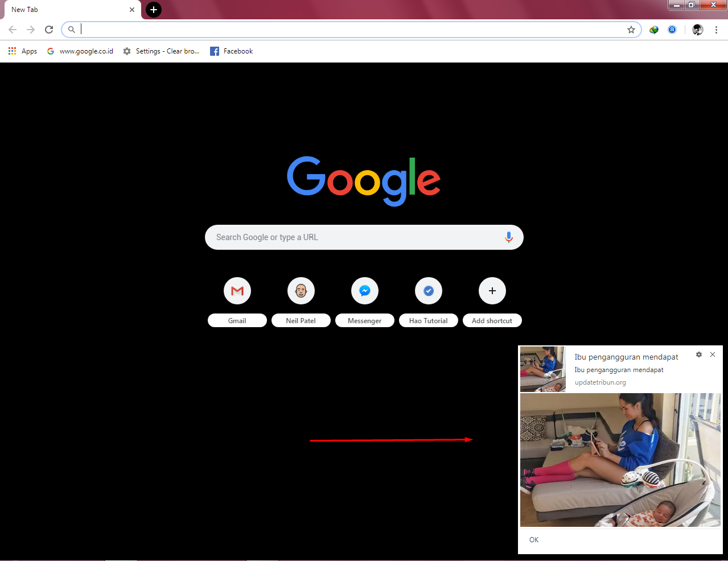Click Add shortcut

click(492, 291)
